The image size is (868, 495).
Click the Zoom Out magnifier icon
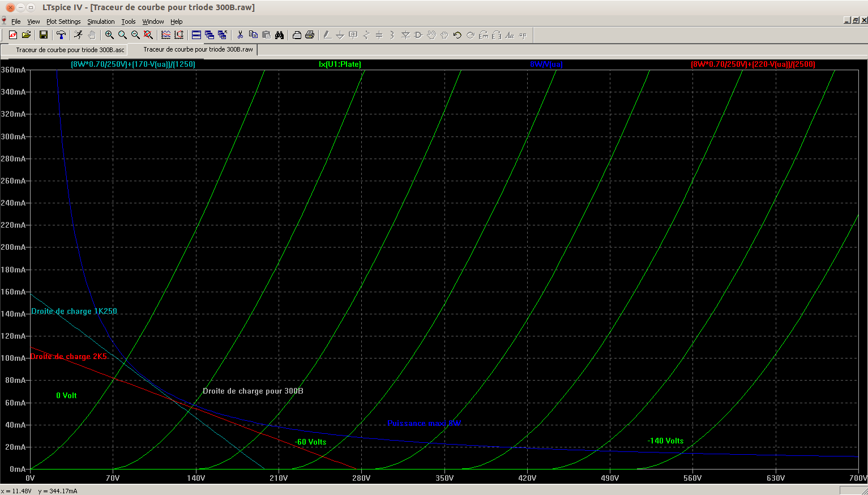pyautogui.click(x=135, y=35)
